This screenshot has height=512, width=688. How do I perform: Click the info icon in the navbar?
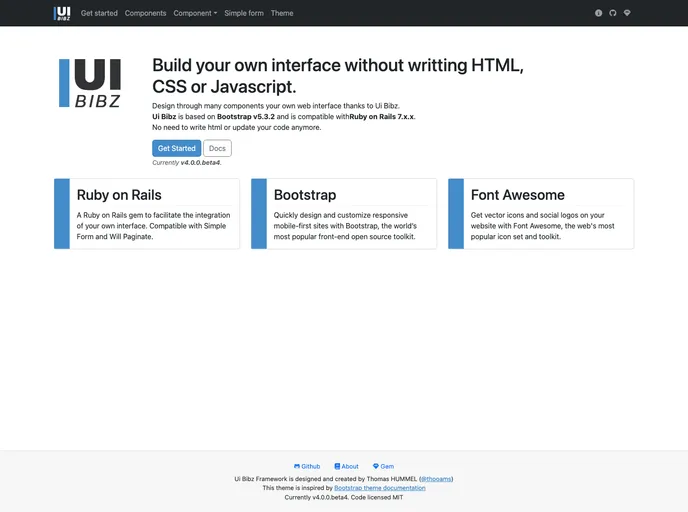pyautogui.click(x=598, y=13)
